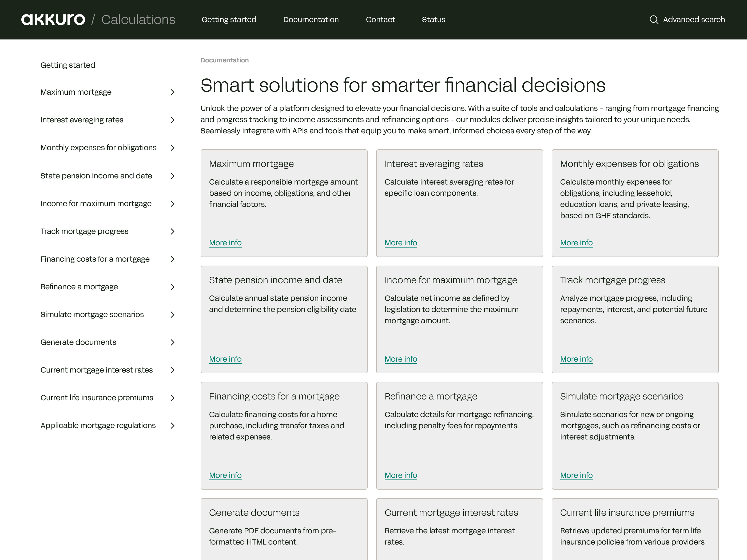This screenshot has height=560, width=747.
Task: Open Advanced search
Action: 694,19
